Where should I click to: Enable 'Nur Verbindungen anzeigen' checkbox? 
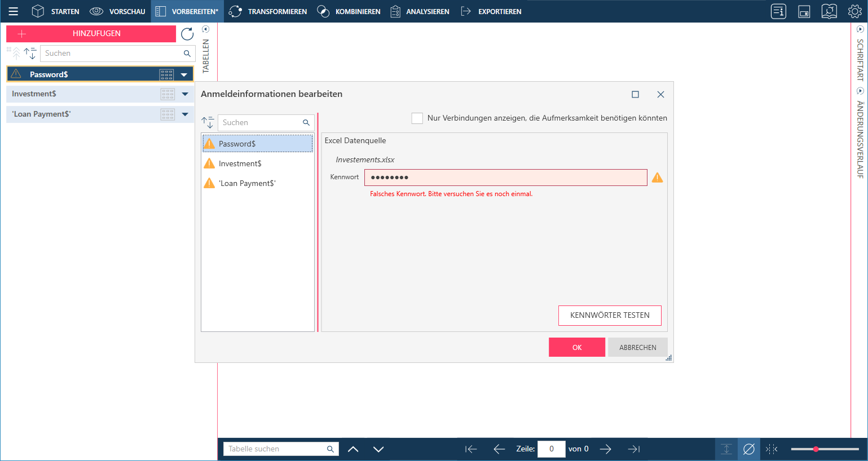pyautogui.click(x=417, y=118)
